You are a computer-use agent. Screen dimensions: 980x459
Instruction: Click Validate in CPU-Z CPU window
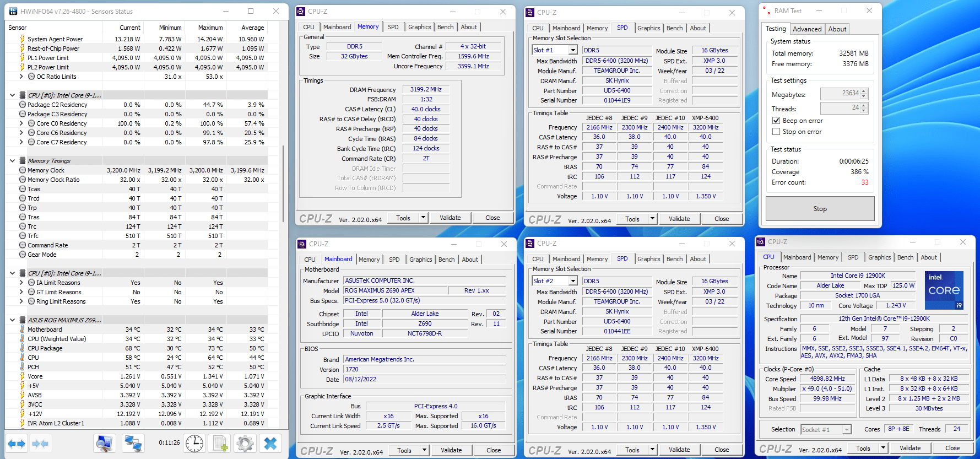click(x=910, y=449)
